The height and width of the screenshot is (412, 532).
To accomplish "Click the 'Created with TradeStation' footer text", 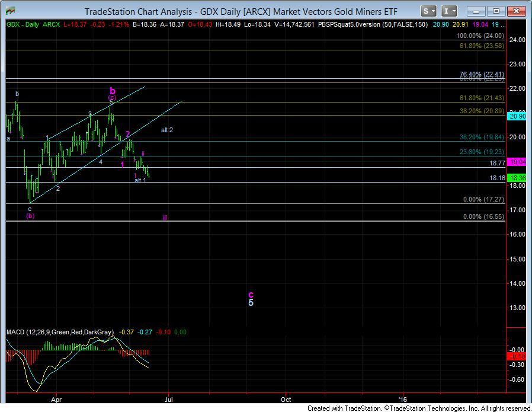I will [344, 408].
